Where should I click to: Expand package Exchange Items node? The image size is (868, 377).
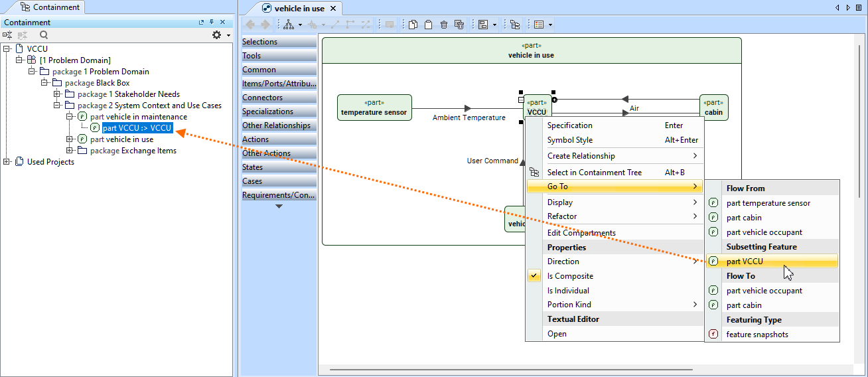pos(70,151)
